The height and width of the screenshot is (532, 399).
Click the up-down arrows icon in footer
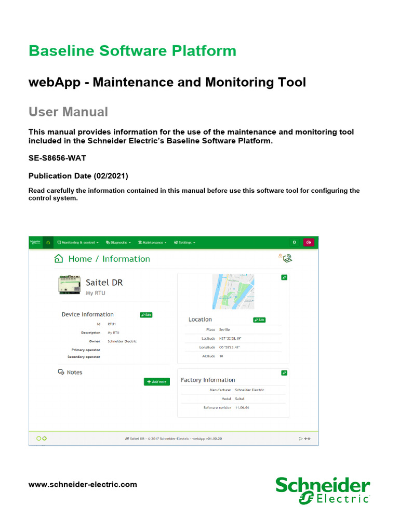pyautogui.click(x=307, y=438)
